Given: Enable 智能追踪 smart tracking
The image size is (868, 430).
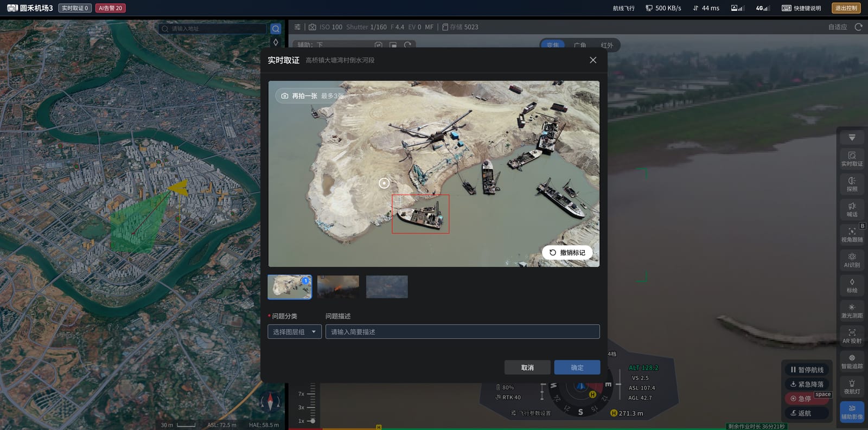Looking at the screenshot, I should pyautogui.click(x=852, y=362).
